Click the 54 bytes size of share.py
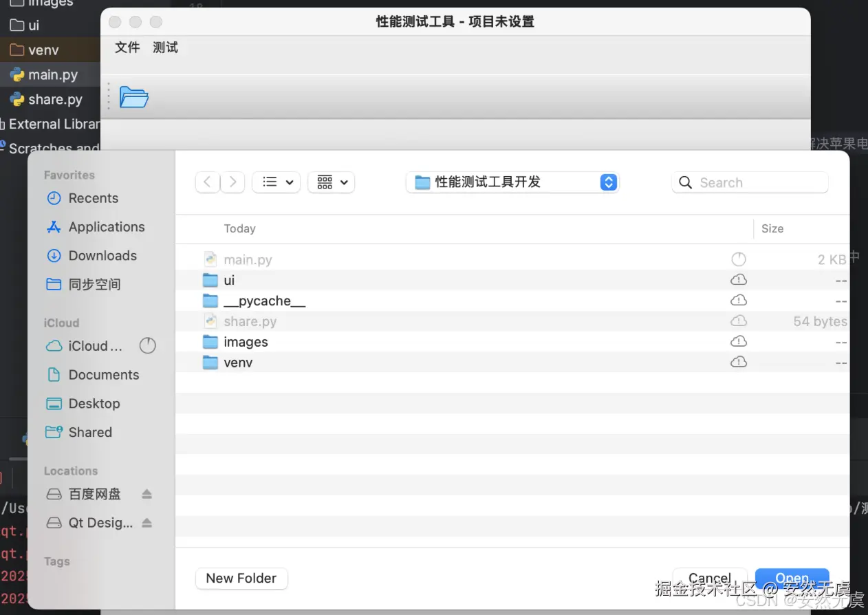 pyautogui.click(x=820, y=321)
